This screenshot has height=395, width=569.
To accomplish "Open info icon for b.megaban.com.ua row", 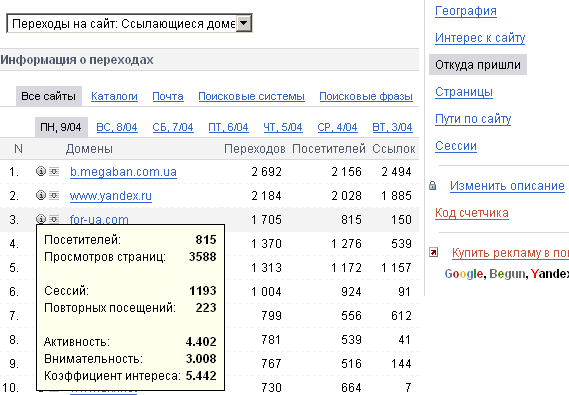I will pos(41,171).
